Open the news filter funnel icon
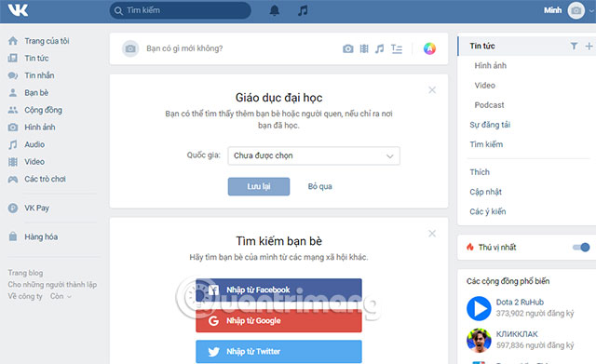The width and height of the screenshot is (596, 364). (574, 46)
